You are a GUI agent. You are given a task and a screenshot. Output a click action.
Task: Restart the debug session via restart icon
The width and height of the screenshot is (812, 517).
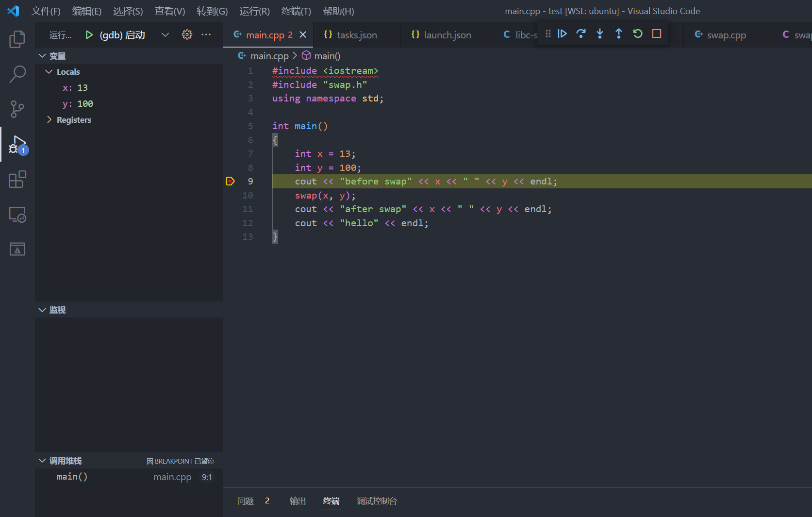(637, 34)
